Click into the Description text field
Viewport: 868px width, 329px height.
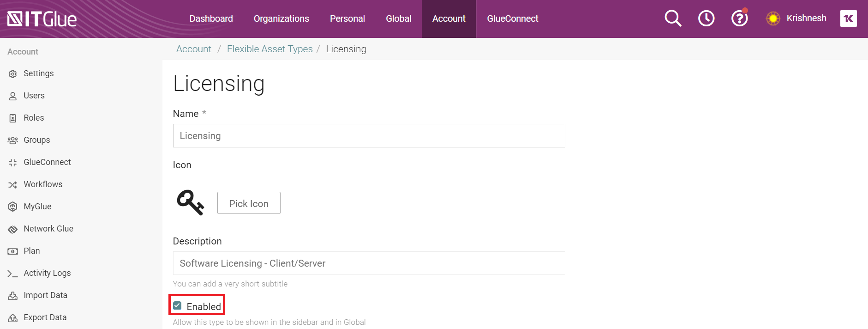(369, 263)
